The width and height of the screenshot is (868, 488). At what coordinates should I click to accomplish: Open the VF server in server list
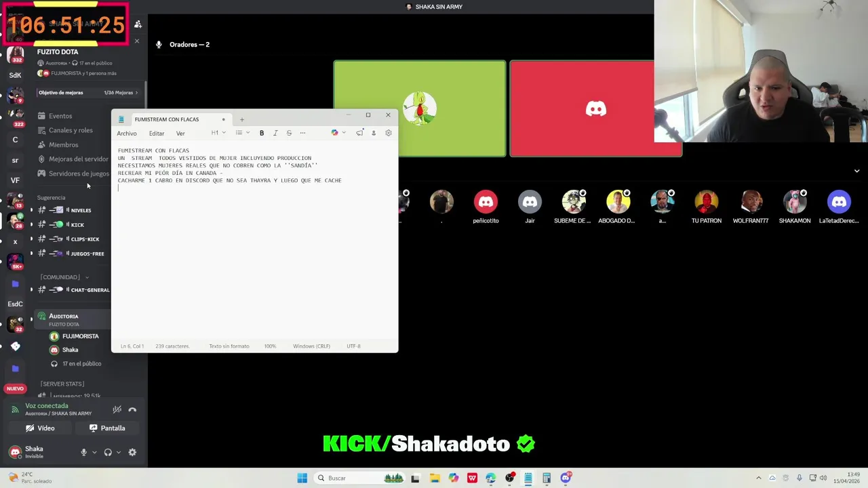tap(15, 180)
